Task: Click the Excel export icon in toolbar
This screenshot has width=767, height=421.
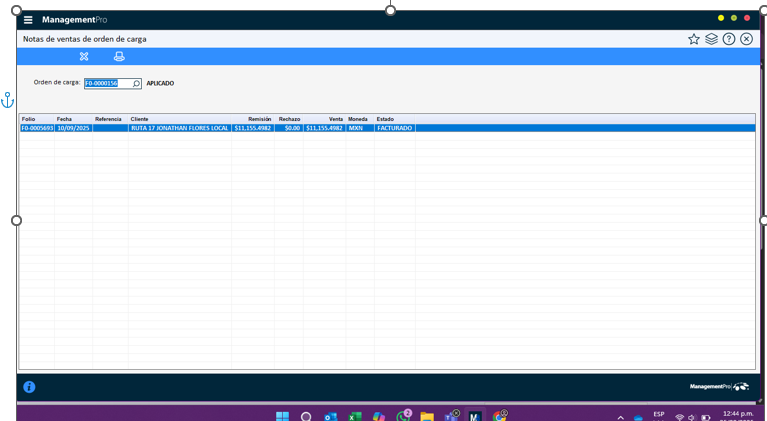Action: coord(84,57)
